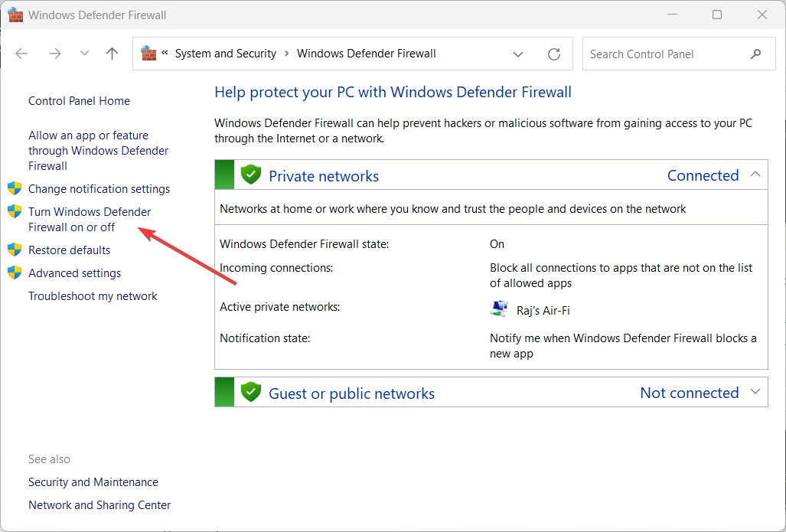Select System and Security breadcrumb
This screenshot has width=786, height=532.
coord(226,54)
